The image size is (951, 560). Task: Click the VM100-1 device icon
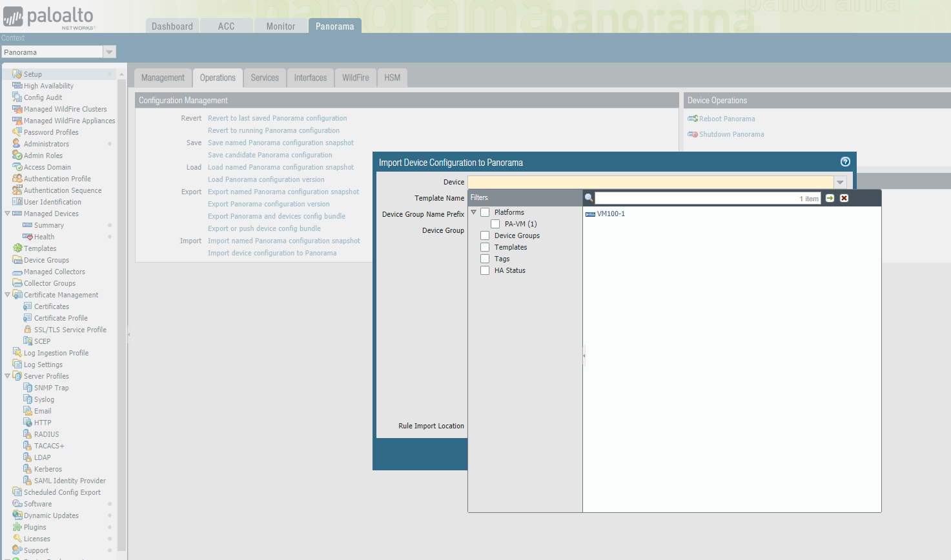(x=590, y=214)
